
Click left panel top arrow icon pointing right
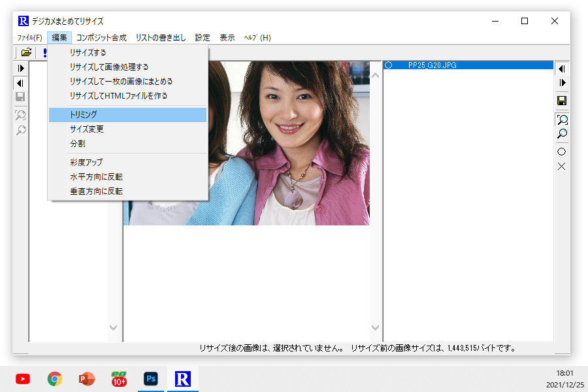click(x=21, y=68)
